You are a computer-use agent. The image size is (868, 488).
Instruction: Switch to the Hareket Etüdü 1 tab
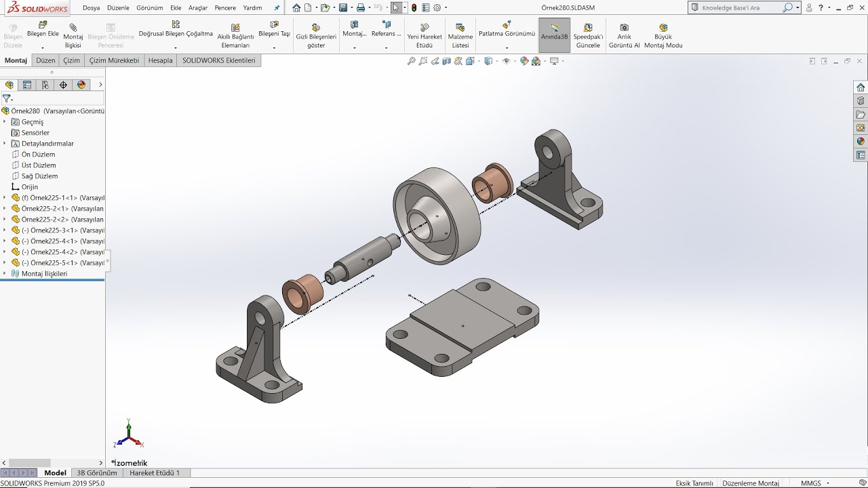tap(155, 473)
